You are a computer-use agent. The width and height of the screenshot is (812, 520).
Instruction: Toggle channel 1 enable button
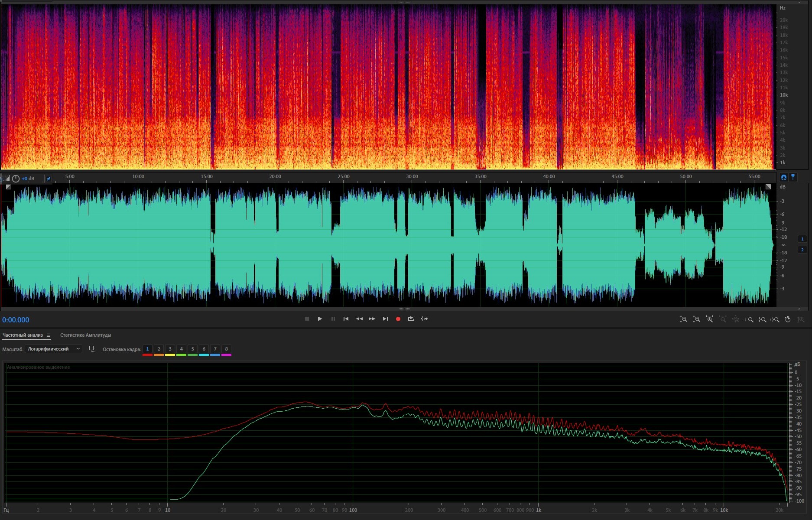coord(802,239)
